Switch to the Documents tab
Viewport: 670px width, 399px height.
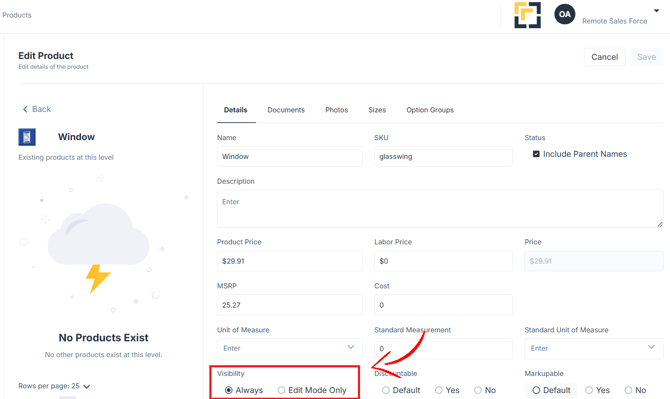(286, 110)
